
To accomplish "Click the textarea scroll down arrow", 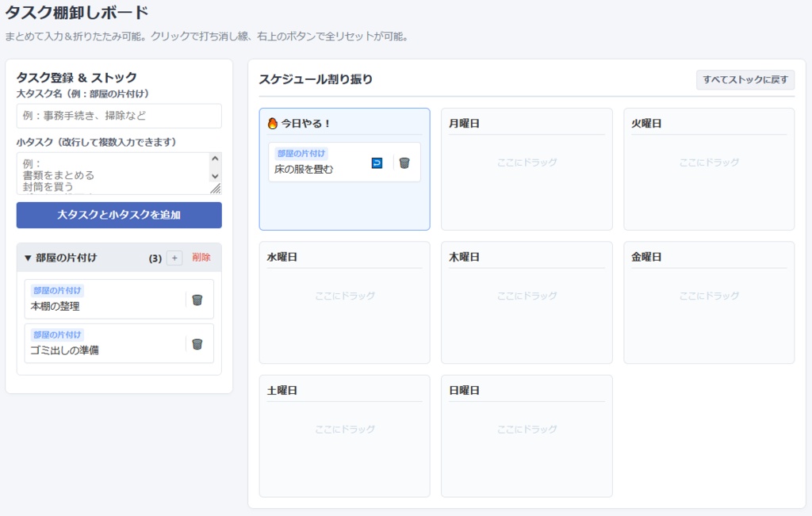I will click(x=216, y=176).
